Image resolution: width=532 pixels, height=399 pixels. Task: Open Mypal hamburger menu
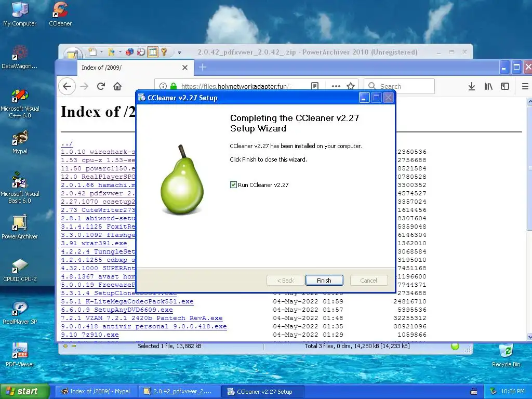point(525,86)
